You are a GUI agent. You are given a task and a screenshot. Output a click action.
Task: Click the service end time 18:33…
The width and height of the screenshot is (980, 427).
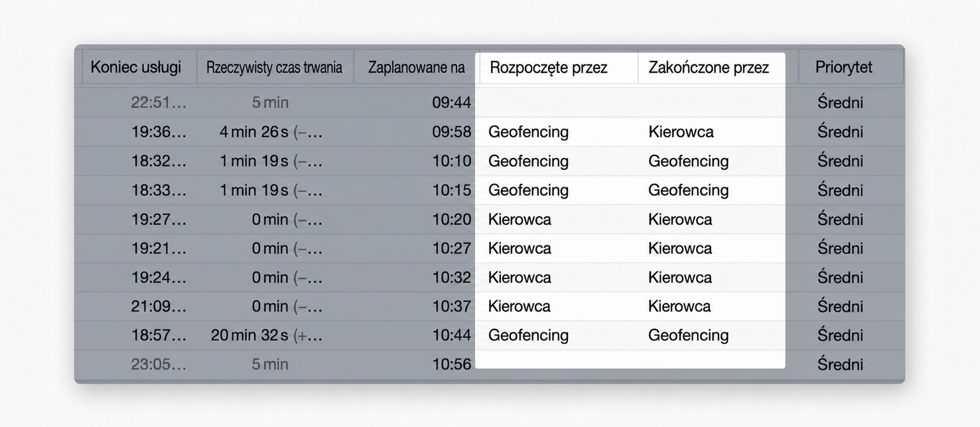[159, 191]
